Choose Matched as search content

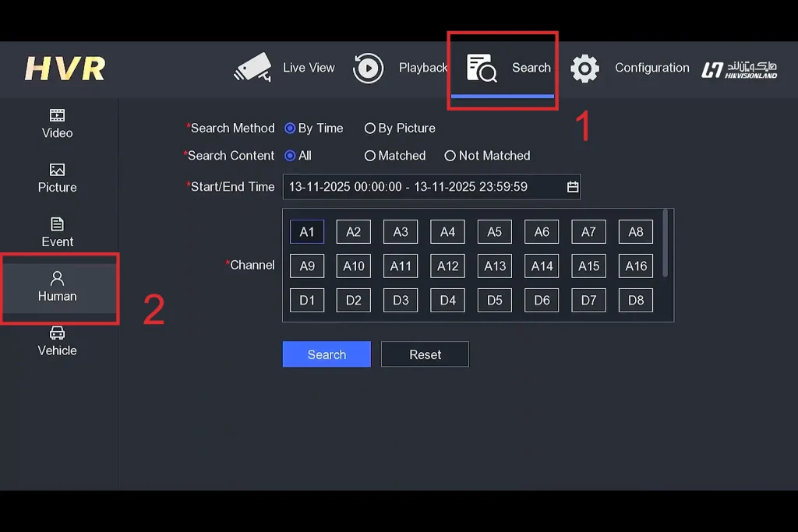pyautogui.click(x=371, y=156)
